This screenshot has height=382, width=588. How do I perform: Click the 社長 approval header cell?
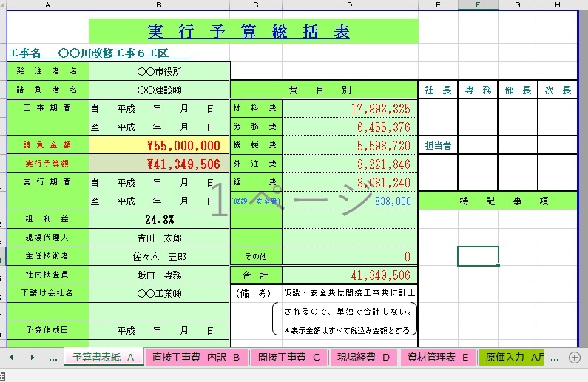click(x=438, y=90)
